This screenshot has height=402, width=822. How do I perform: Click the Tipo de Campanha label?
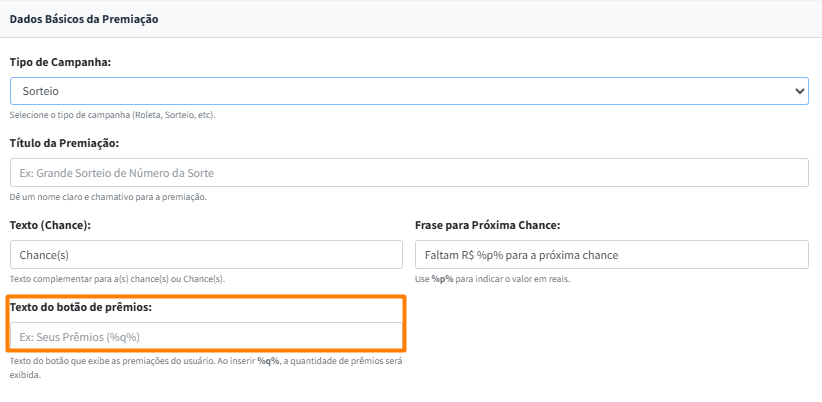(60, 62)
